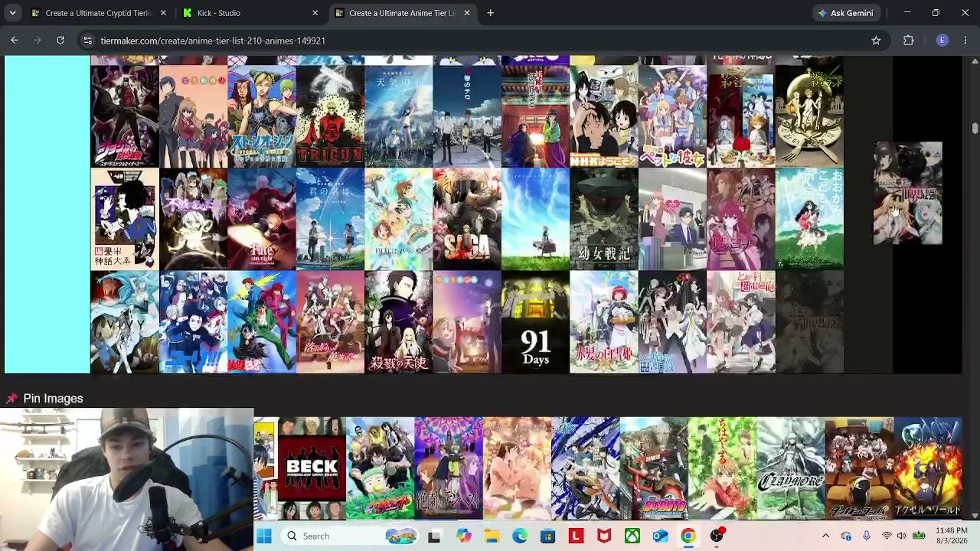Image resolution: width=980 pixels, height=551 pixels.
Task: Select the JoJo poster in the tier row
Action: click(x=125, y=116)
